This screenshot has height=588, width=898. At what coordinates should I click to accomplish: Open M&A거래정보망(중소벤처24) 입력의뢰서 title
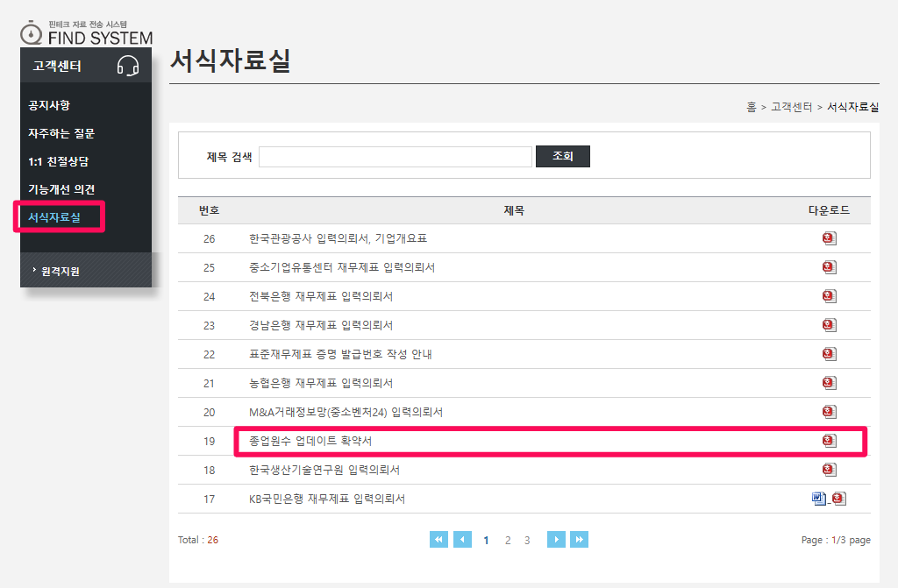tap(346, 412)
